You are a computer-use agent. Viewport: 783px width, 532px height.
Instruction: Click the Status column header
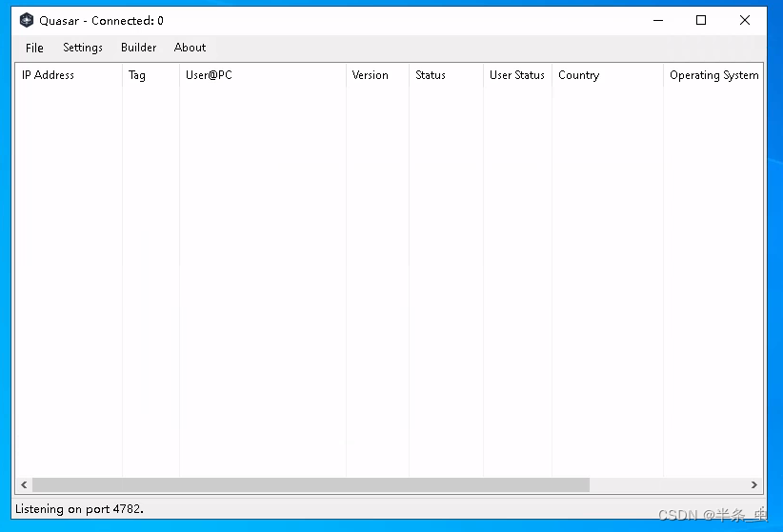pyautogui.click(x=446, y=75)
